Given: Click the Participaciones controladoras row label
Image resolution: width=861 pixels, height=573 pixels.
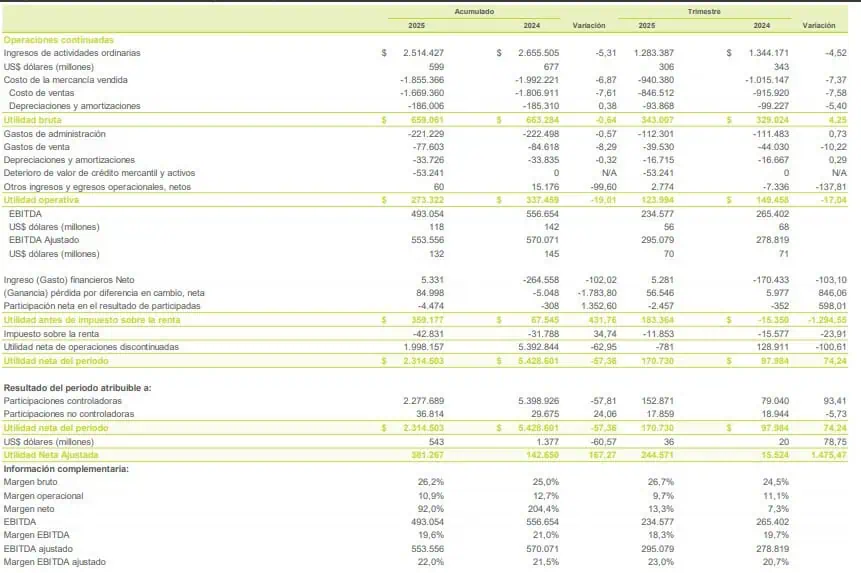Looking at the screenshot, I should point(63,401).
